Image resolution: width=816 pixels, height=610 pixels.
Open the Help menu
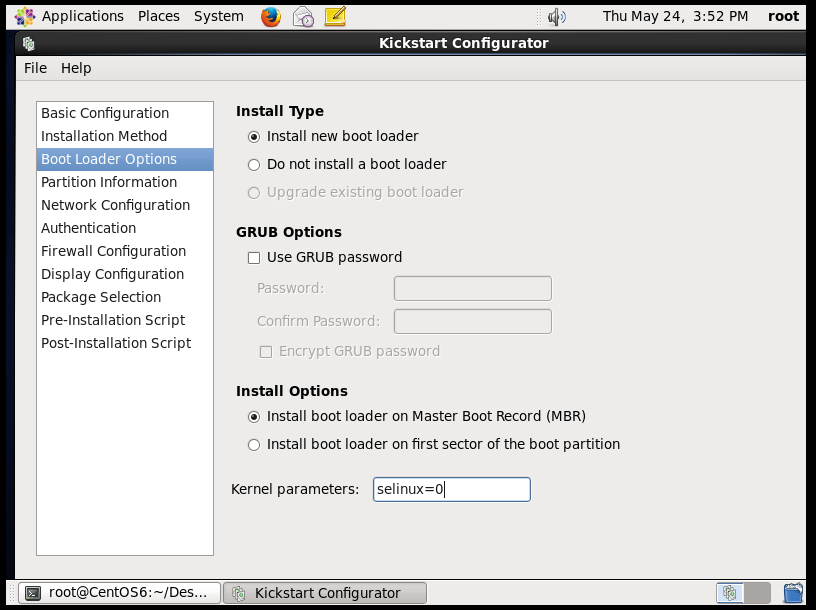[76, 68]
